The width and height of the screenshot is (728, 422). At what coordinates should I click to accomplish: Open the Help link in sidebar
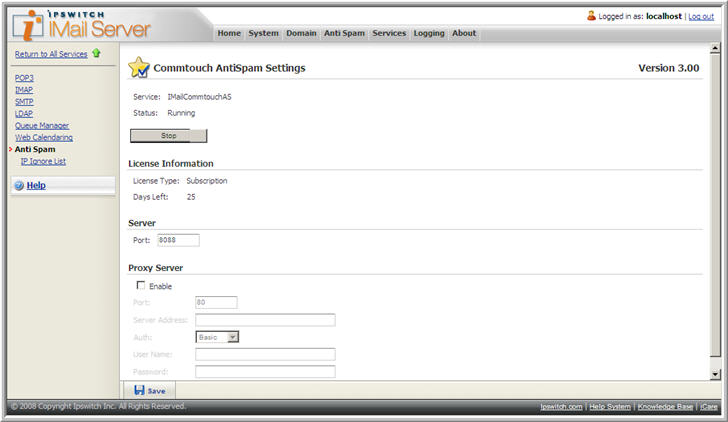[x=36, y=185]
